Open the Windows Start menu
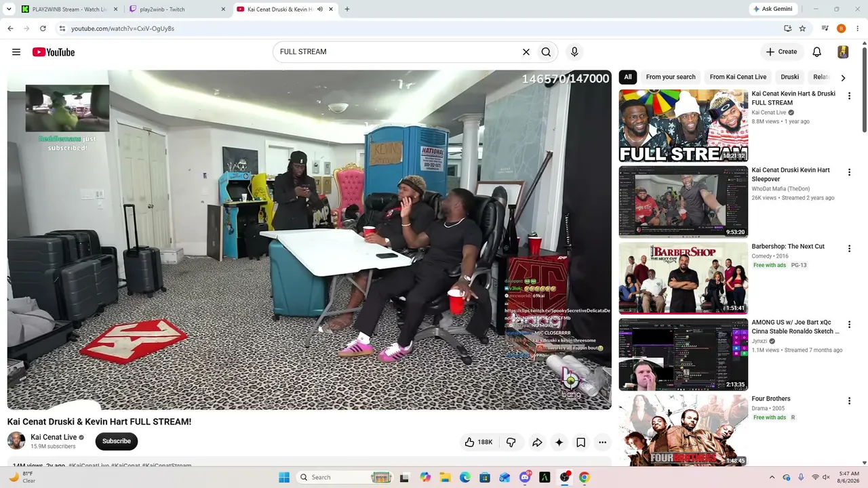The image size is (868, 488). coord(284,477)
